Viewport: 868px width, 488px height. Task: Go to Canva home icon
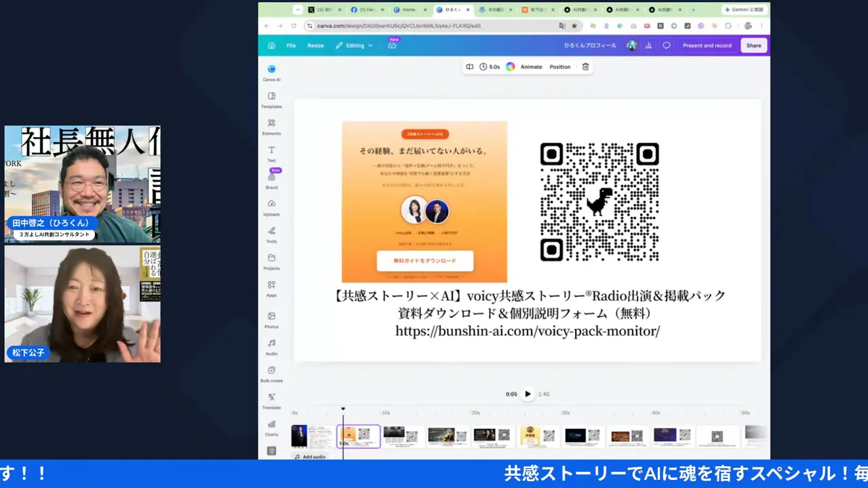point(271,45)
